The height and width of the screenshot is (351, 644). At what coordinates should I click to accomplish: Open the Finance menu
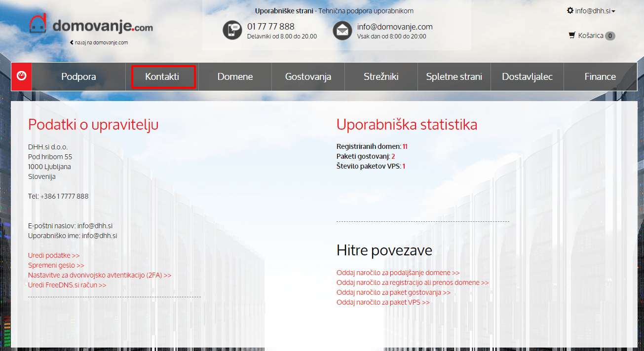click(600, 76)
